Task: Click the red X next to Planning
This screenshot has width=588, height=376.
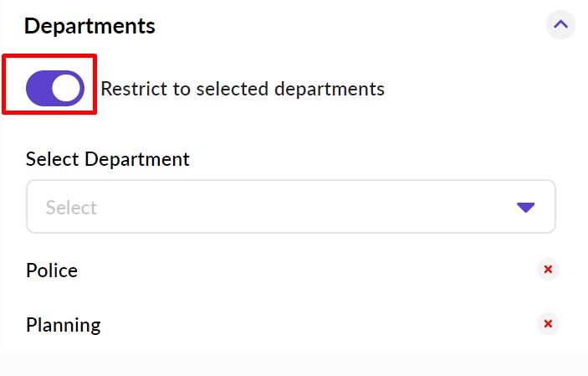Action: tap(548, 324)
